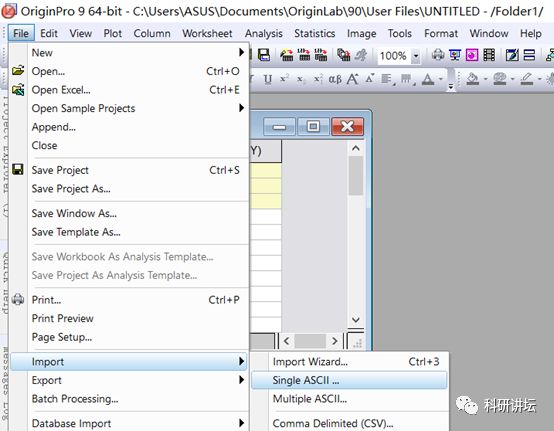Open the zoom 100% dropdown arrow
Viewport: 554px width, 431px height.
pyautogui.click(x=416, y=56)
